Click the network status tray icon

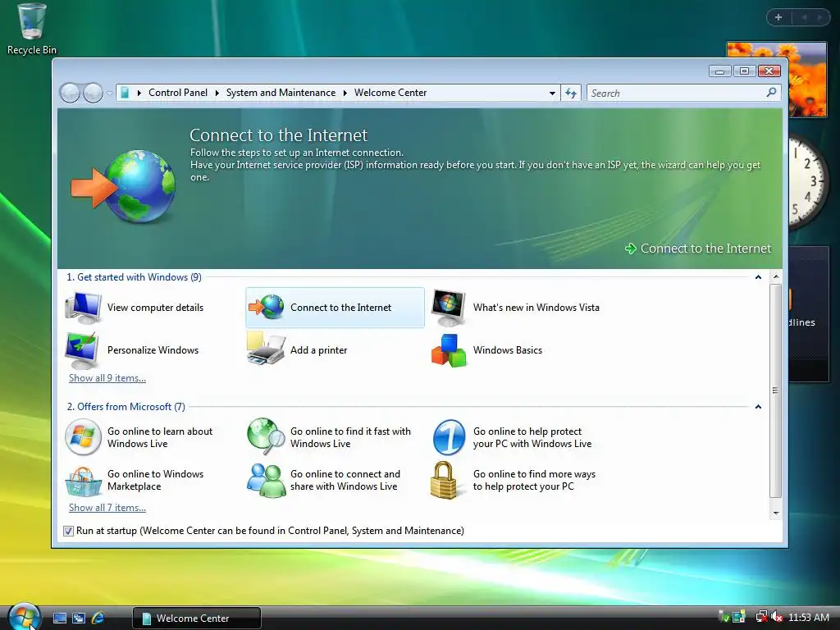pos(760,617)
